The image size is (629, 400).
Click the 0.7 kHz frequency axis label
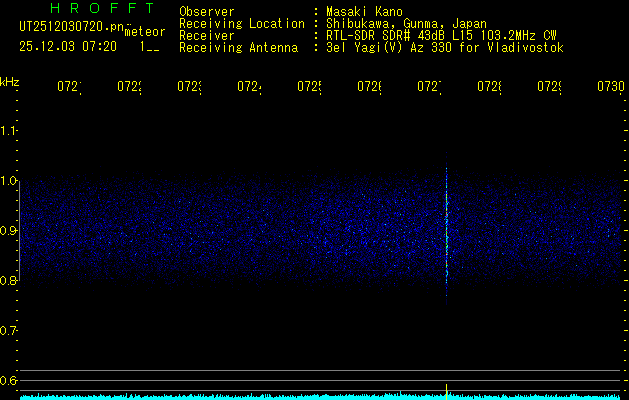(9, 330)
